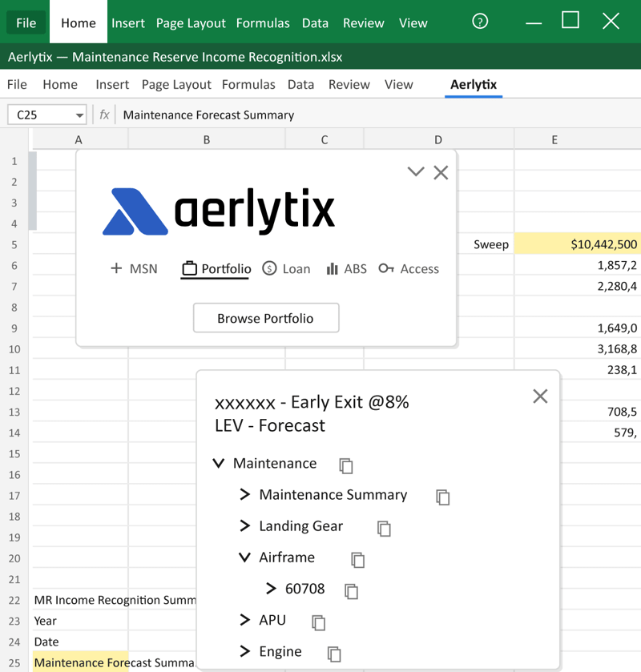Open Page Layout in green title bar
This screenshot has width=641, height=672.
(x=191, y=23)
